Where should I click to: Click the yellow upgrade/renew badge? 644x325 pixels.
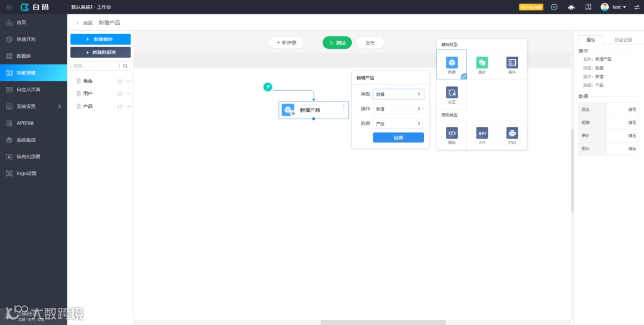coord(531,7)
